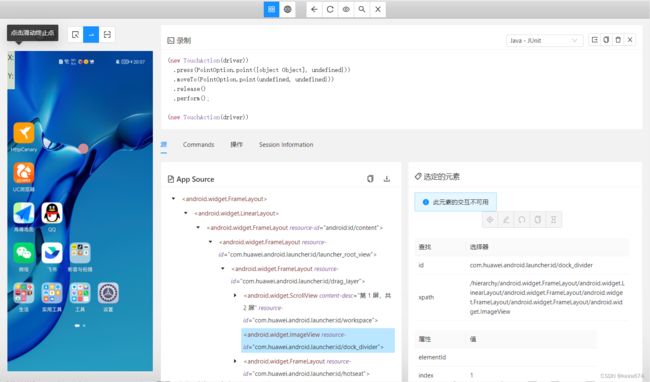Tap the 工具 folder on phone screen
This screenshot has width=650, height=382.
pyautogui.click(x=80, y=293)
